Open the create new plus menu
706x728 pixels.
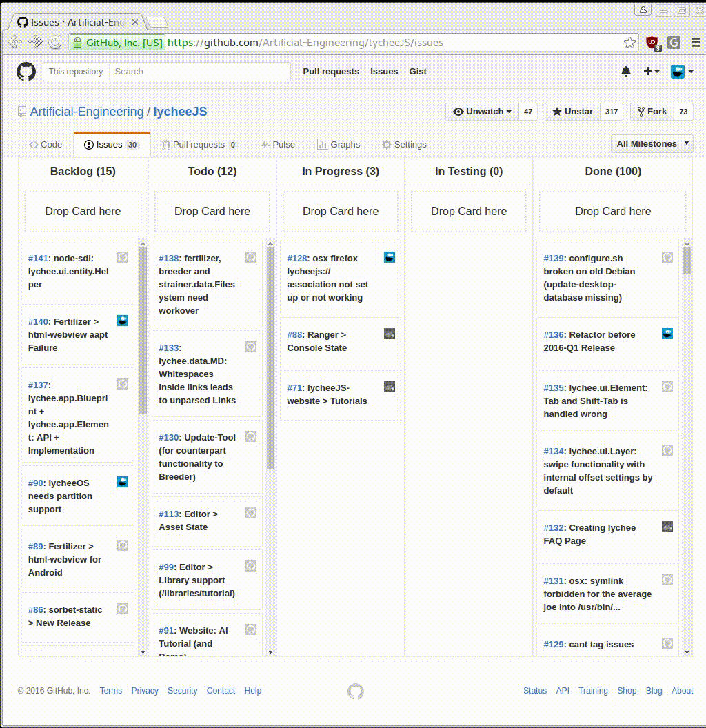[652, 72]
